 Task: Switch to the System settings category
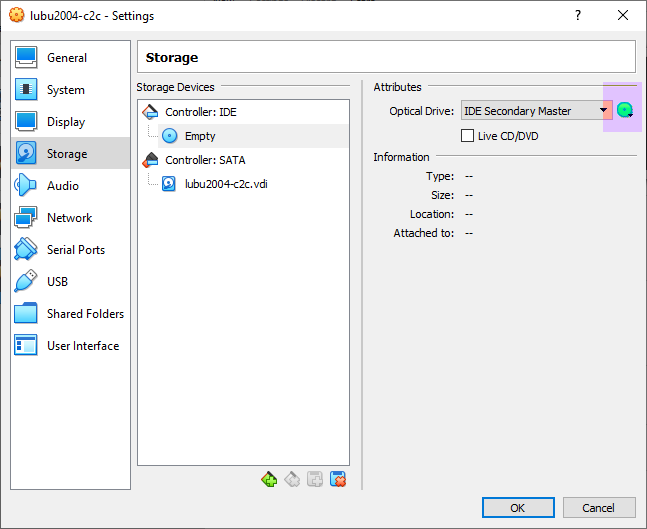(x=65, y=90)
